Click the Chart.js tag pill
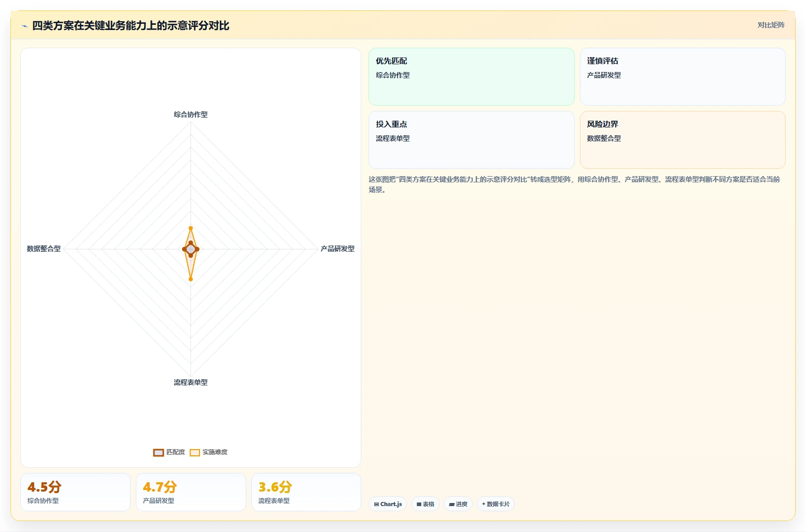This screenshot has width=806, height=532. pyautogui.click(x=388, y=504)
